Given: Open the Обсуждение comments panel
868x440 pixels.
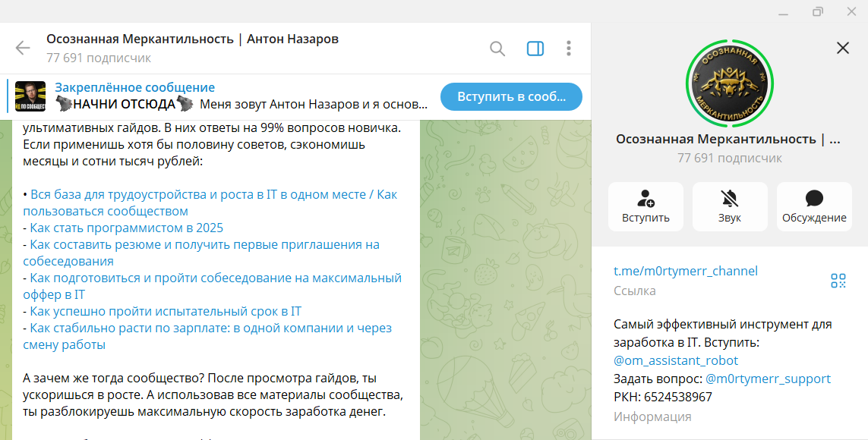Looking at the screenshot, I should (x=813, y=206).
